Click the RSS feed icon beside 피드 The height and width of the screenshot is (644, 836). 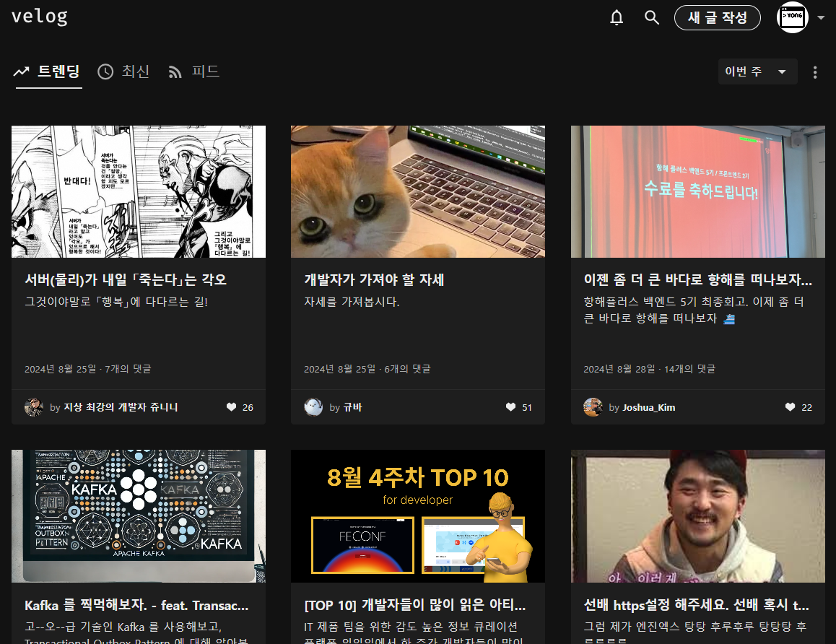(x=175, y=71)
